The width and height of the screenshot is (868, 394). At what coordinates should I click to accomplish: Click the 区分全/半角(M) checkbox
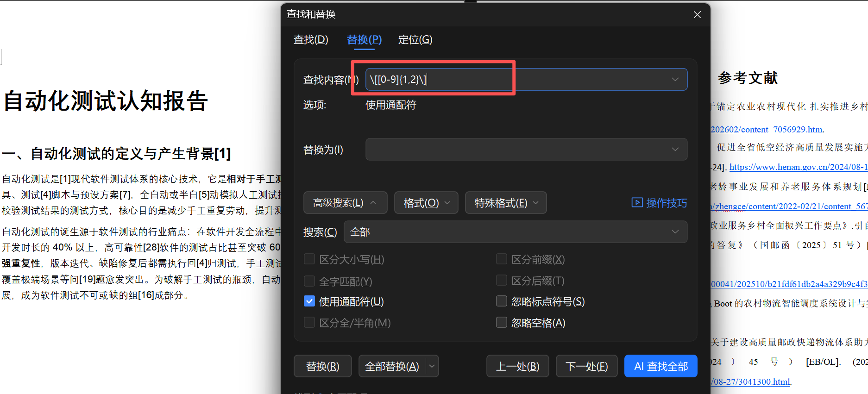(309, 322)
